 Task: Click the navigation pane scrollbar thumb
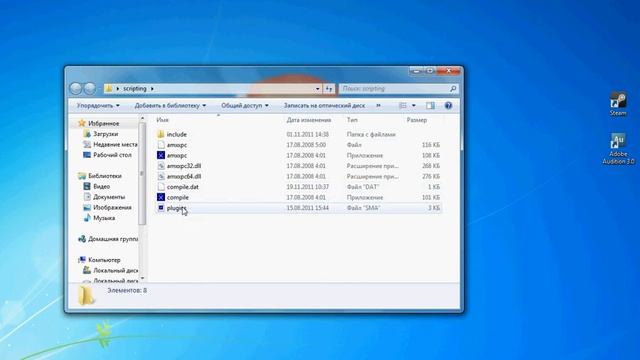click(x=142, y=174)
